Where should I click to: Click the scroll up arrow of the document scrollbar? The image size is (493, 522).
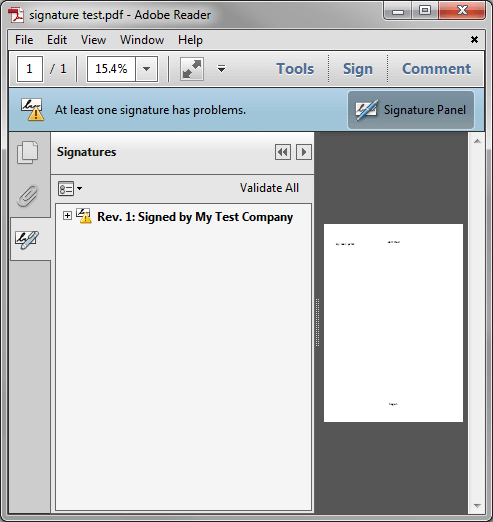point(477,141)
